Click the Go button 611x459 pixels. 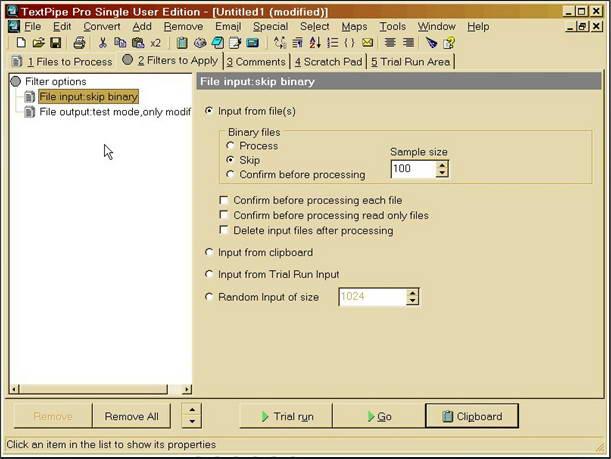(379, 416)
